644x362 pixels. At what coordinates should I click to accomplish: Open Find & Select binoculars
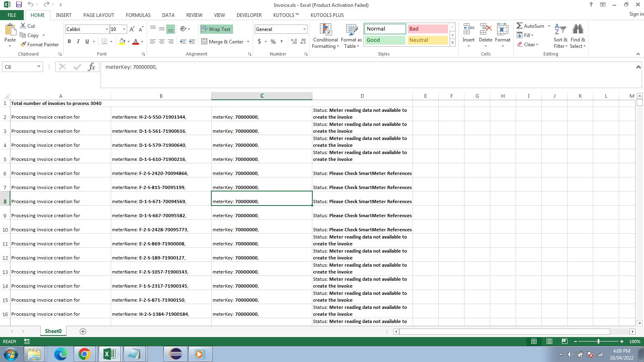coord(578,36)
